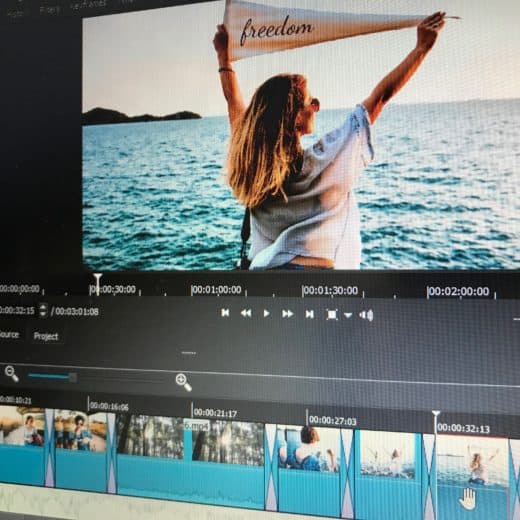Click the 00:00:21:17 timeline ruler mark
This screenshot has width=520, height=520.
click(x=215, y=413)
